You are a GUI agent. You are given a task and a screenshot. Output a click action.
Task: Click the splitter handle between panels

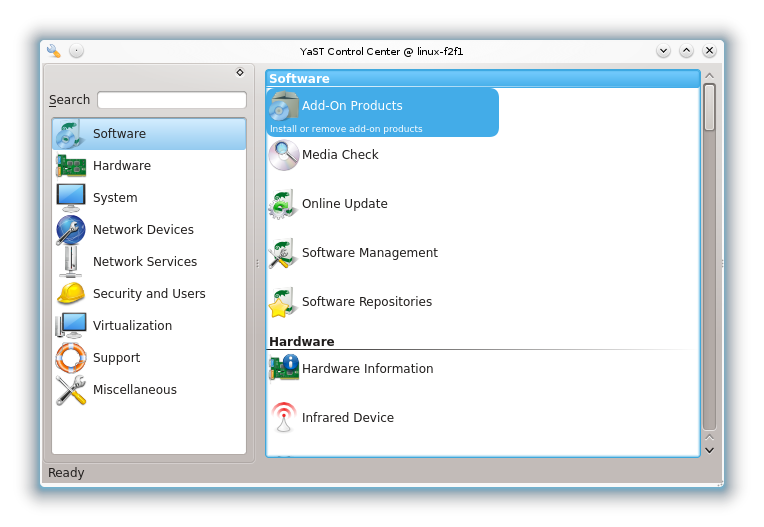pyautogui.click(x=257, y=264)
